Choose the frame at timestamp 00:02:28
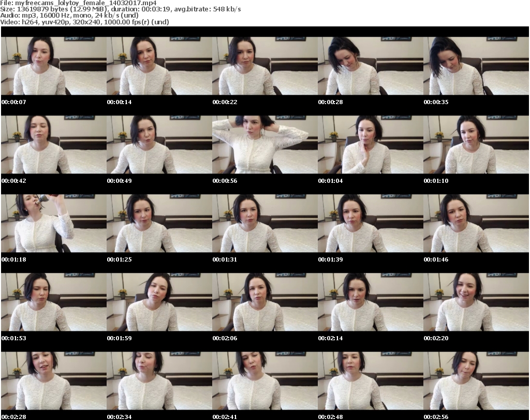The image size is (530, 420). pos(54,381)
